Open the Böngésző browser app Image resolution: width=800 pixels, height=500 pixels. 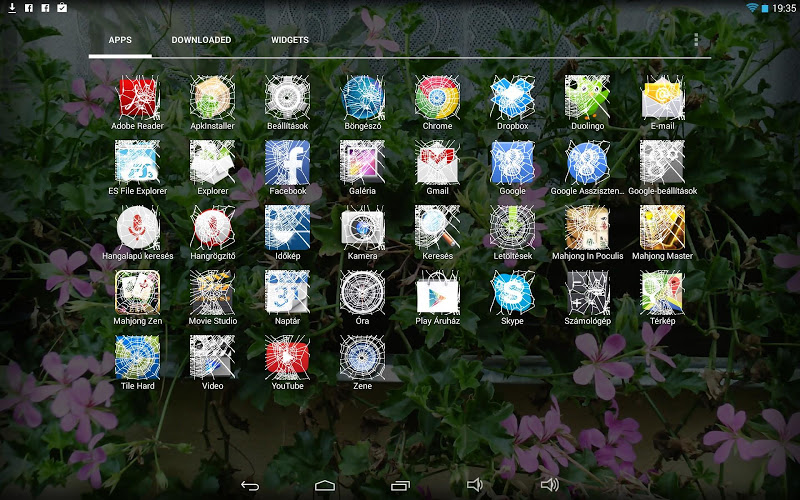point(362,98)
